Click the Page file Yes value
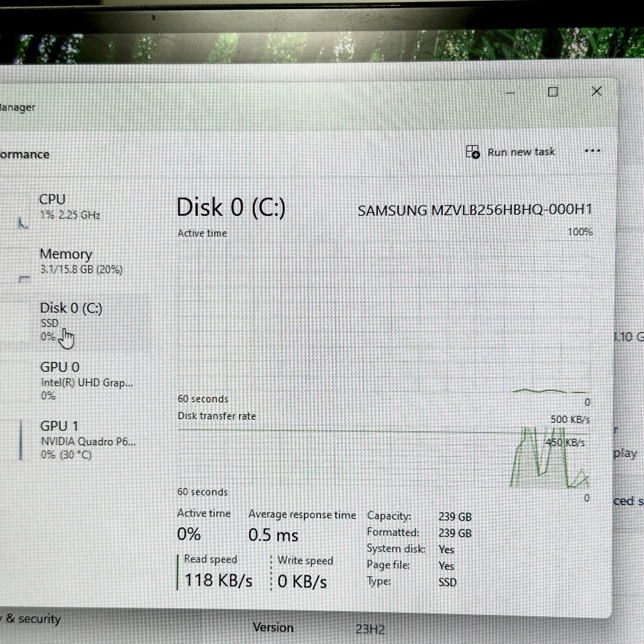 click(446, 566)
